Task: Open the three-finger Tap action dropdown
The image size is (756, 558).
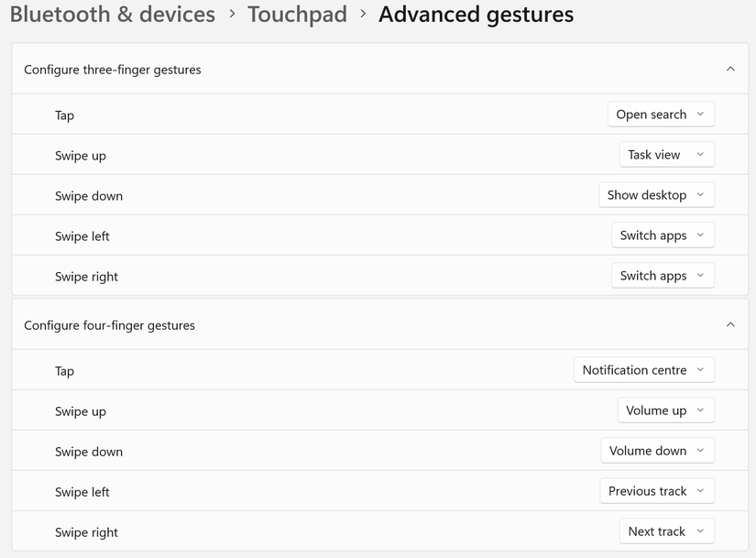Action: [x=660, y=115]
